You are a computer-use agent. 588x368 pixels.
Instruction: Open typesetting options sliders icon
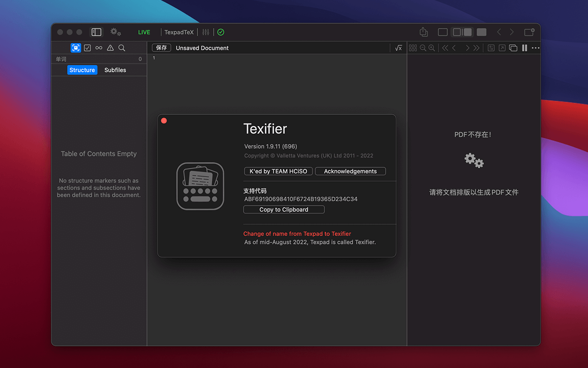point(206,32)
